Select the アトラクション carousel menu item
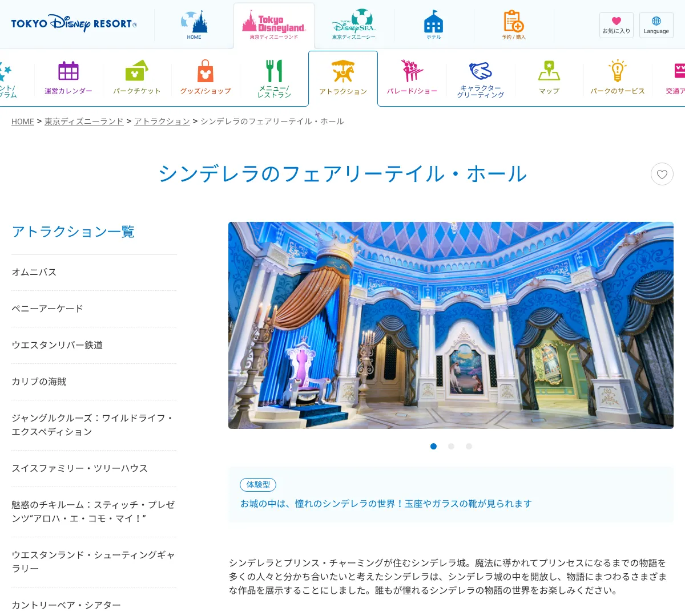 343,79
